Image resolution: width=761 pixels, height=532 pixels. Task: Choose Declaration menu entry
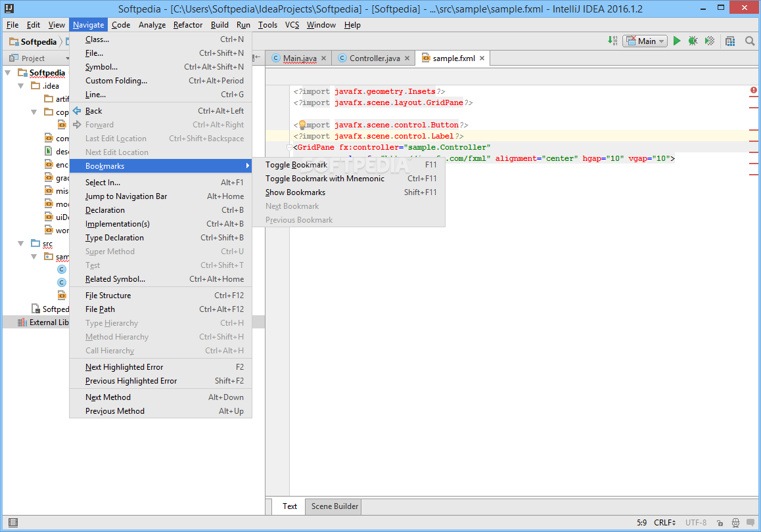point(161,210)
